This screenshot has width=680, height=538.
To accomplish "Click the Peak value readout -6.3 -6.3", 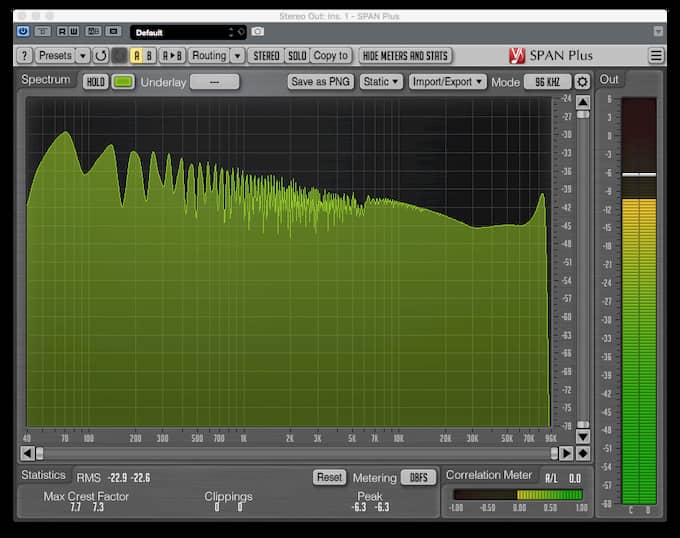I will (370, 507).
